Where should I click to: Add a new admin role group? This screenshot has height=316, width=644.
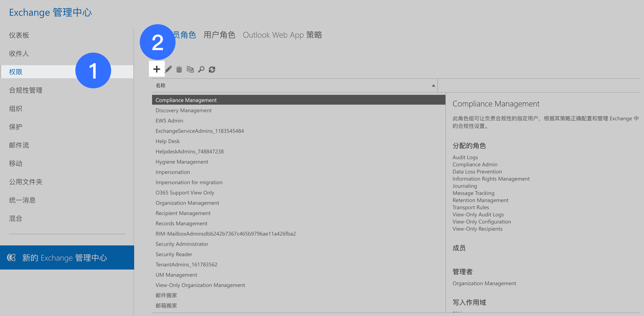[x=156, y=69]
